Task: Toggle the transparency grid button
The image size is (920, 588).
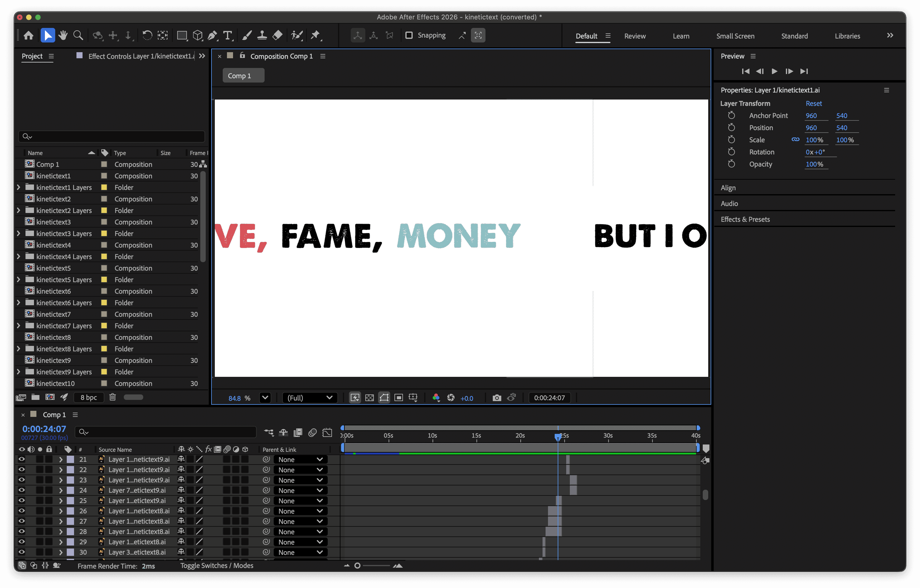Action: [370, 398]
